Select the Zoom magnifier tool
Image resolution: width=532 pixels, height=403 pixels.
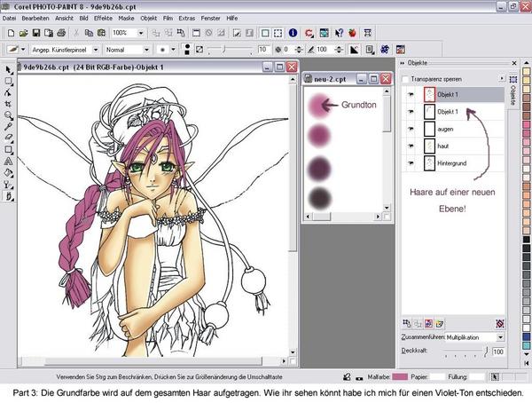(9, 115)
